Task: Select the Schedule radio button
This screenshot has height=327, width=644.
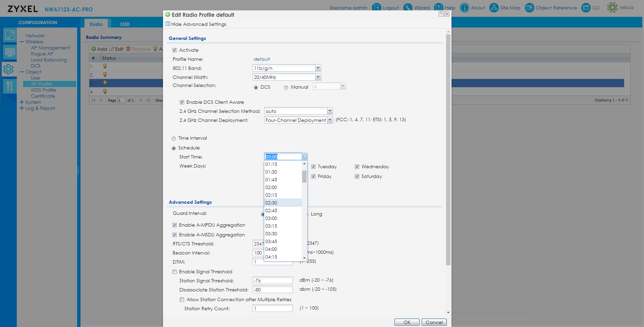Action: [x=174, y=148]
